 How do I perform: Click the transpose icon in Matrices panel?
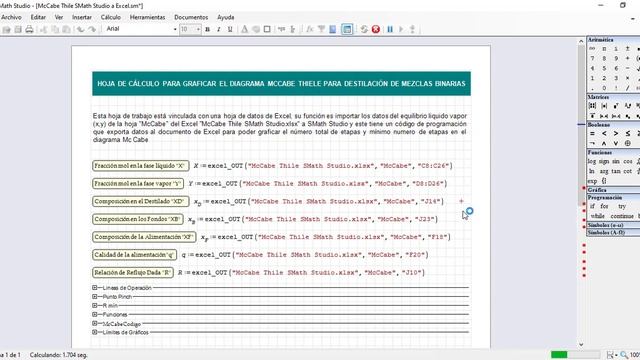point(616,106)
